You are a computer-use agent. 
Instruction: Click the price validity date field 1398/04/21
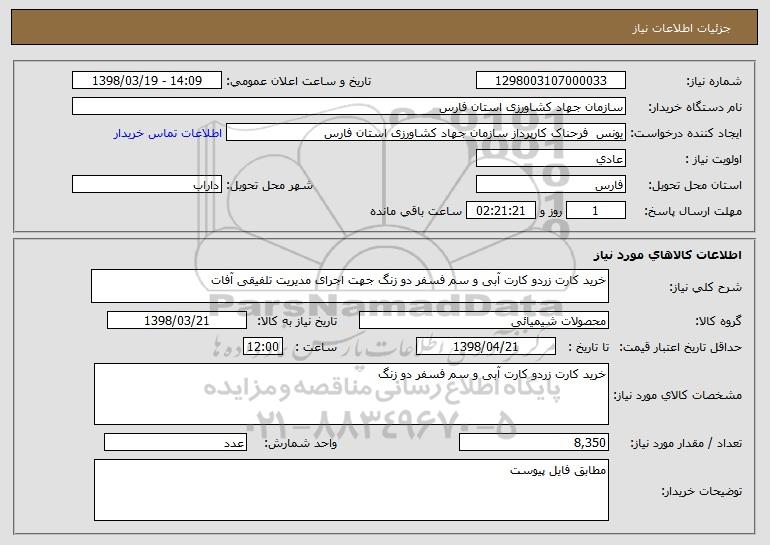(486, 347)
